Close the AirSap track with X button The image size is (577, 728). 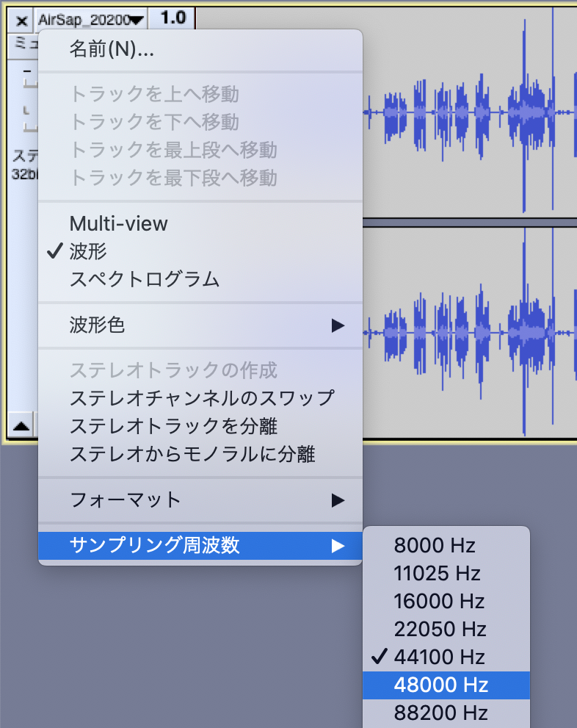coord(21,21)
